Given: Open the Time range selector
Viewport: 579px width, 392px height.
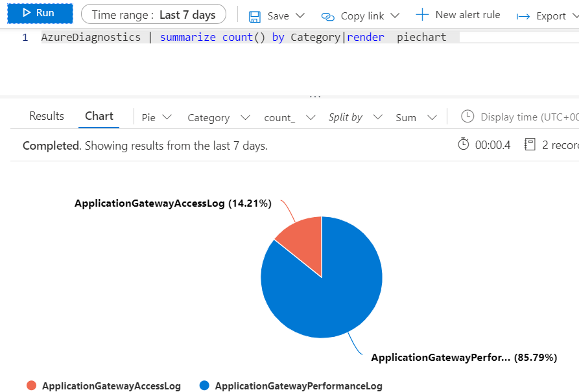Looking at the screenshot, I should tap(154, 14).
